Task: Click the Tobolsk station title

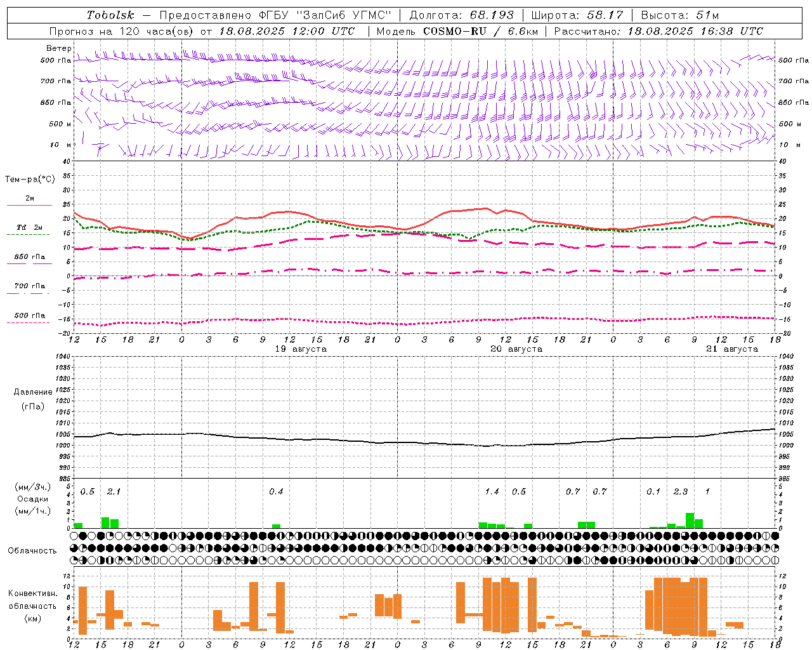Action: (110, 15)
